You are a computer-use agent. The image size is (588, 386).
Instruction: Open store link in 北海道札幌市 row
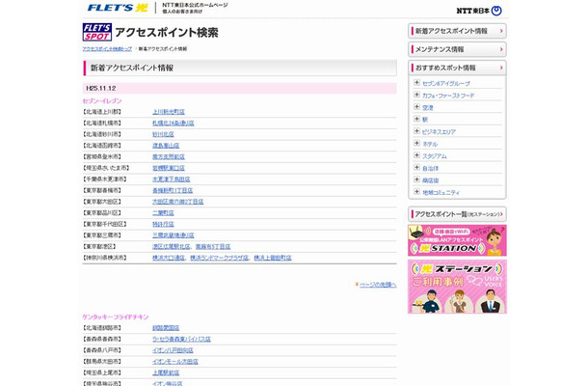[x=174, y=124]
